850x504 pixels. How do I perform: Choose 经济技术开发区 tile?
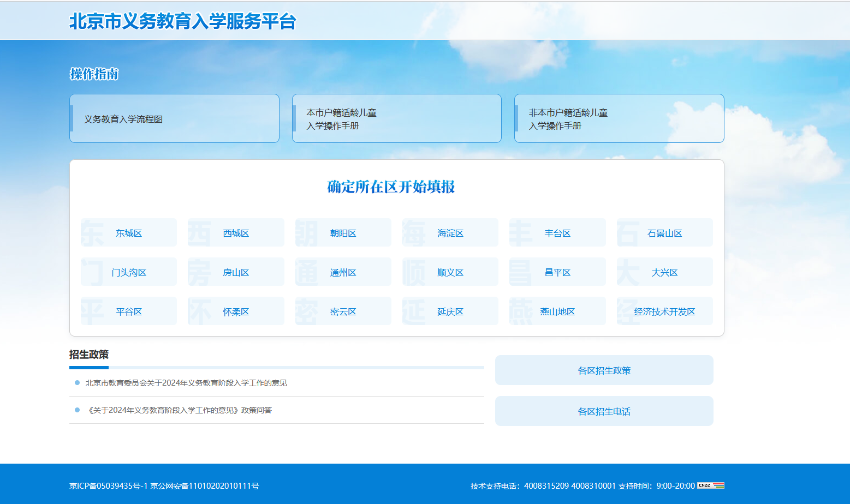(664, 311)
